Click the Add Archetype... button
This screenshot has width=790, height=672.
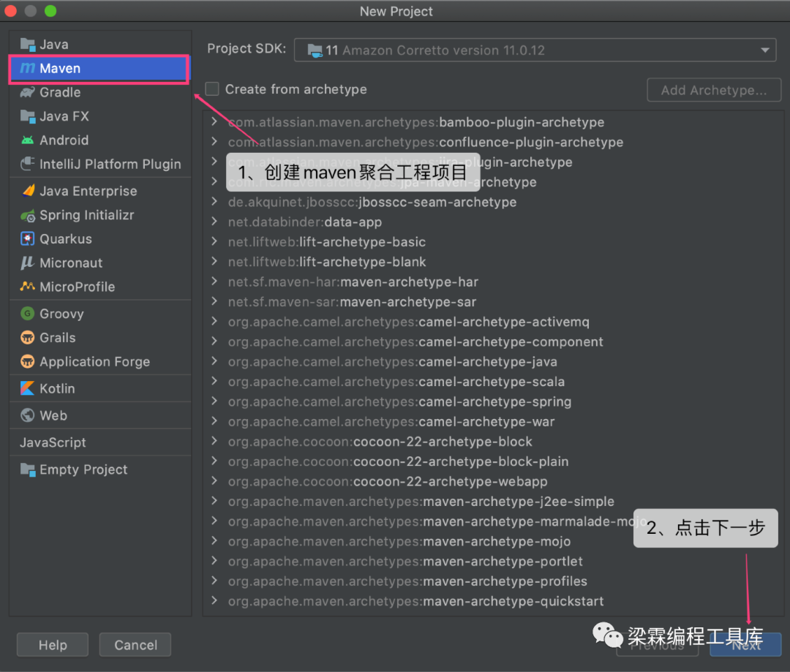click(x=714, y=90)
